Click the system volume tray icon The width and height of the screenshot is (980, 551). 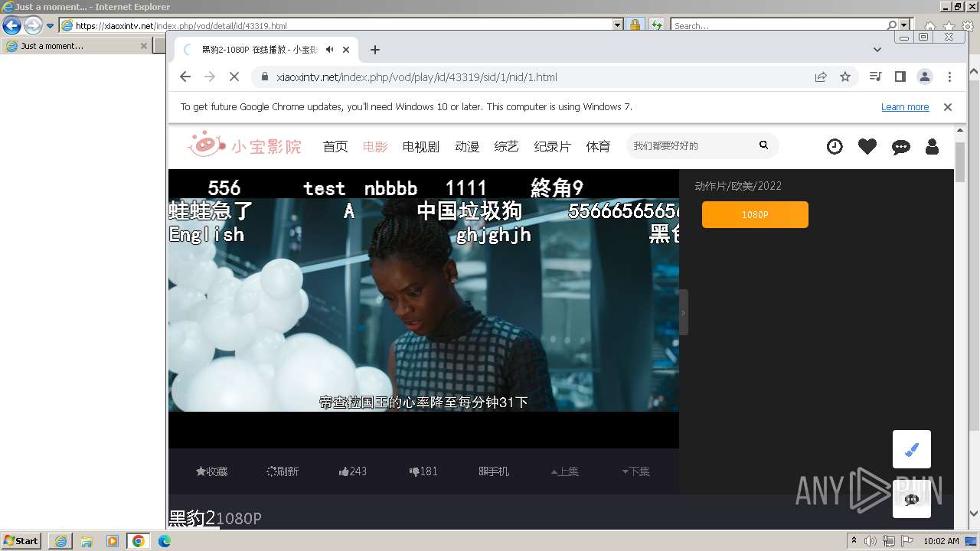871,541
